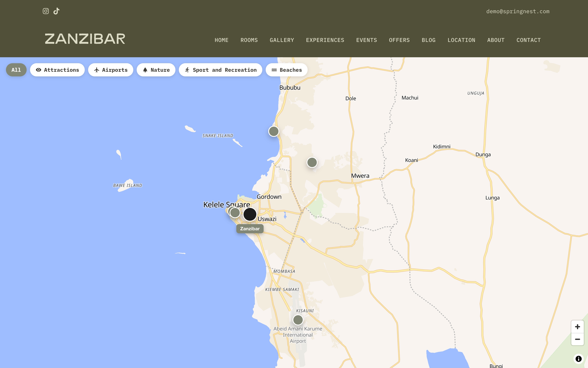Filter map by Attractions

point(57,70)
